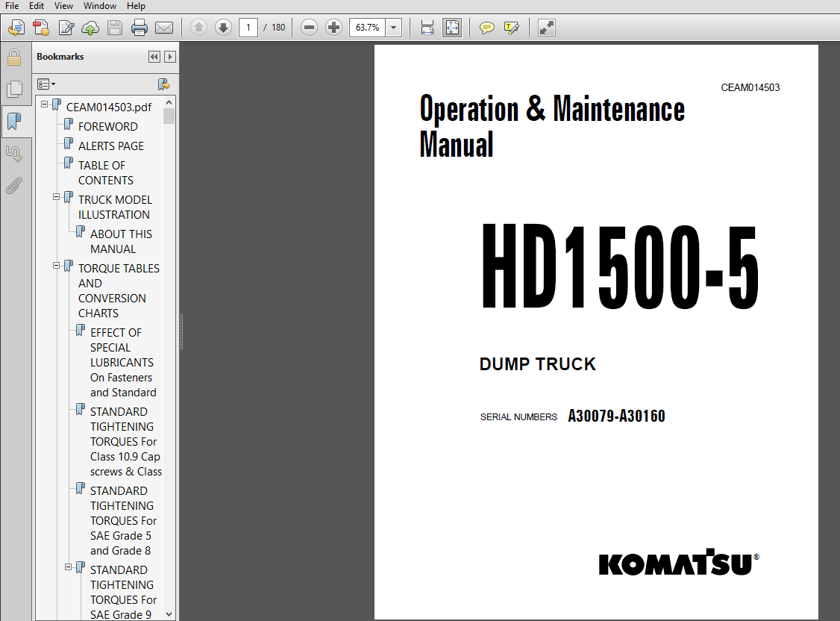Open the Signatures panel icon

point(14,154)
